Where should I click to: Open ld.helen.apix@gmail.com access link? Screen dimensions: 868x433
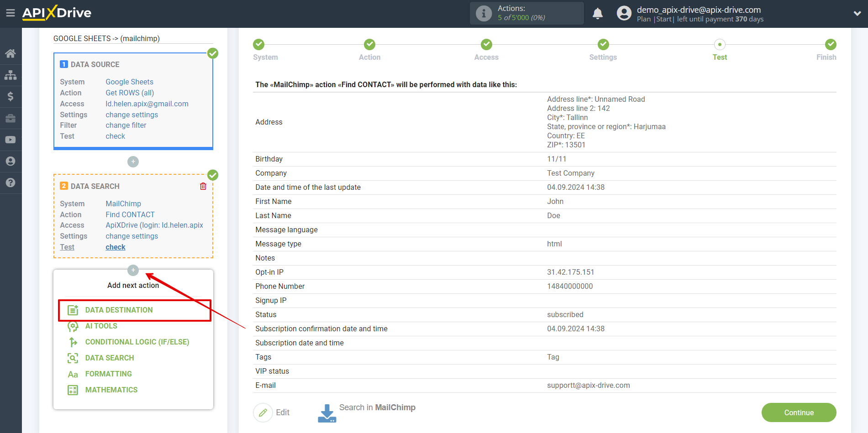147,104
